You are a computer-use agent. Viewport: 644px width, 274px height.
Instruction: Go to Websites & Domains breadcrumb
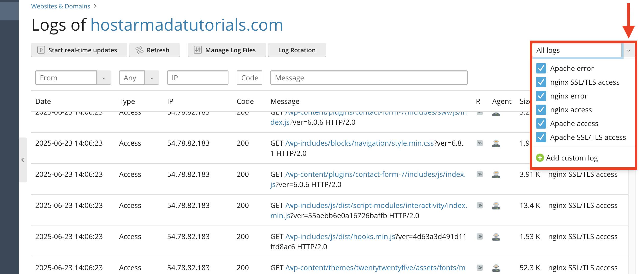point(61,6)
